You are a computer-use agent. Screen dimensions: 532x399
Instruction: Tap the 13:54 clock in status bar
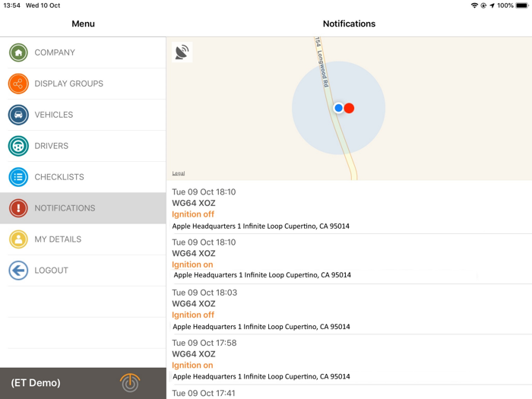(x=12, y=5)
